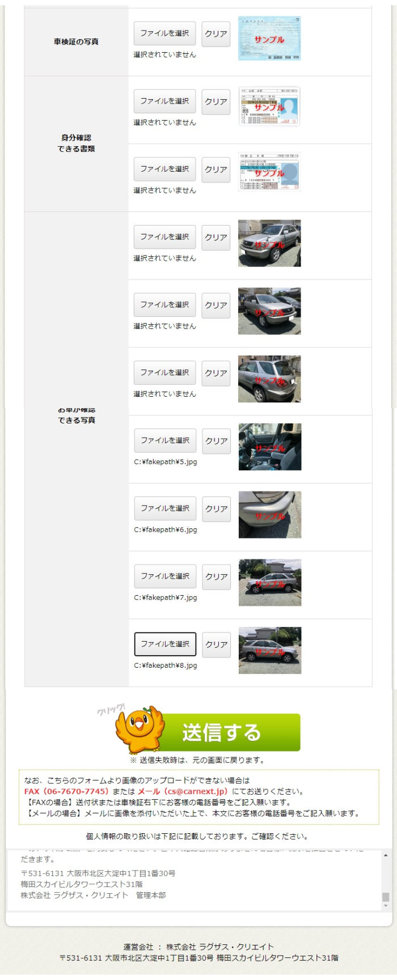The image size is (397, 980).
Task: Click the orange bird mascot icon
Action: pyautogui.click(x=140, y=729)
